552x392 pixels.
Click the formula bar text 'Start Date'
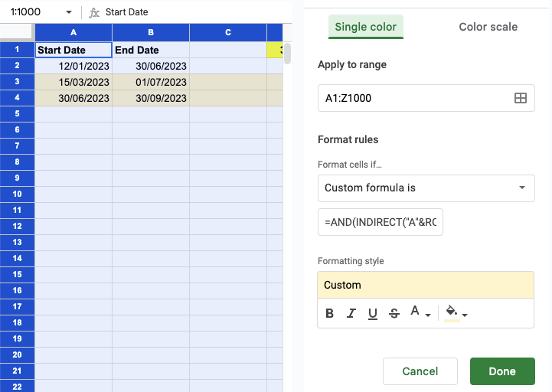(127, 12)
